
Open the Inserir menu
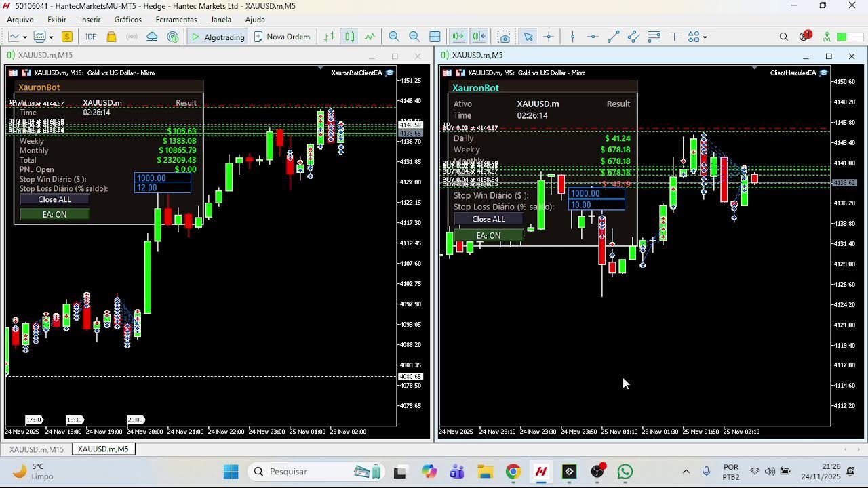tap(90, 20)
